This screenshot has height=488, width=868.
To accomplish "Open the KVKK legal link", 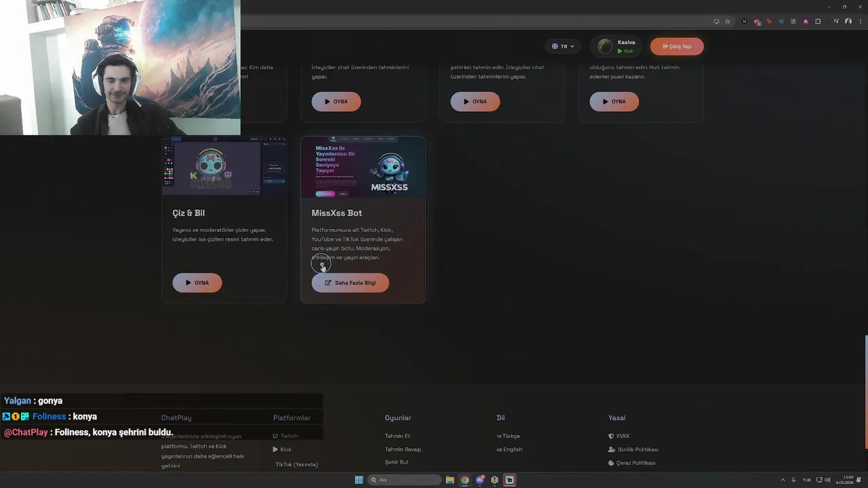I will [619, 436].
